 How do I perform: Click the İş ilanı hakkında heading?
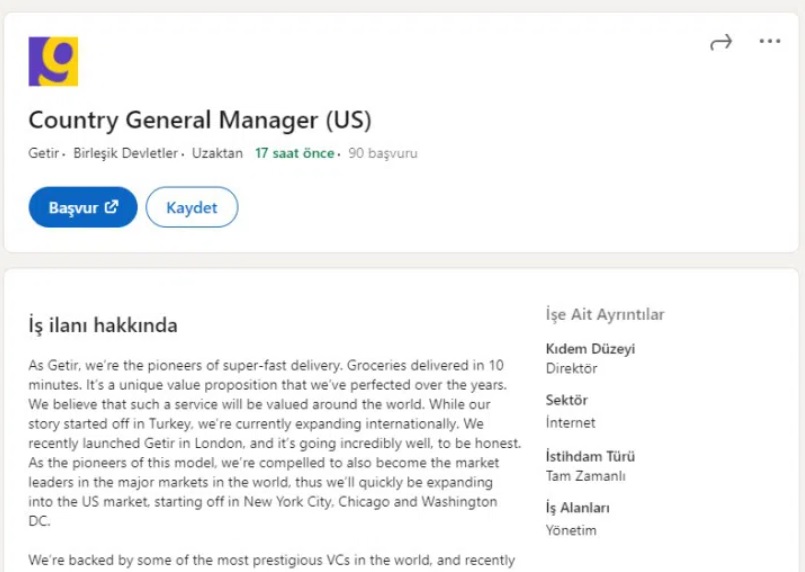point(104,325)
